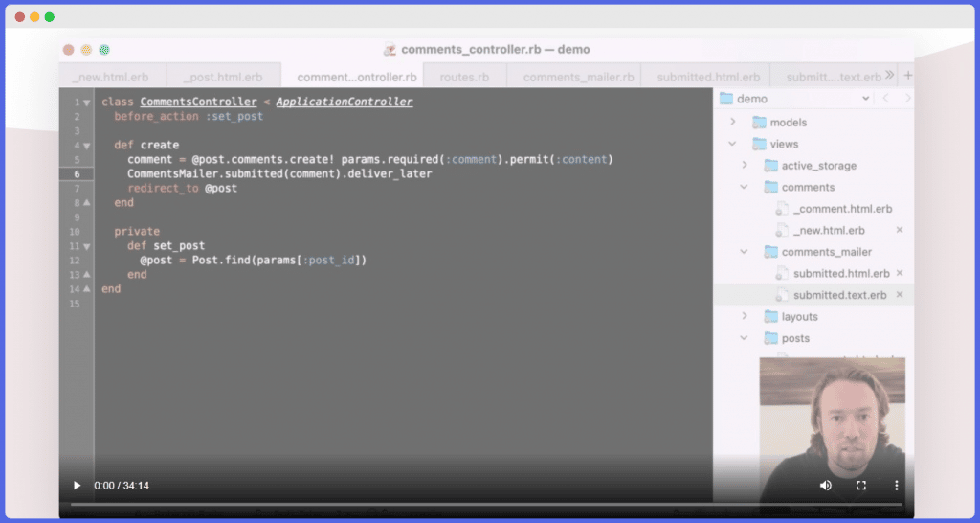Seek on the video progress bar
The width and height of the screenshot is (980, 523).
tap(486, 504)
